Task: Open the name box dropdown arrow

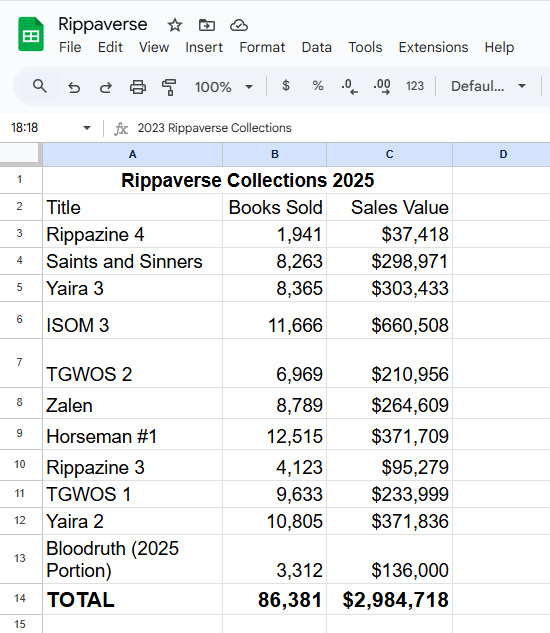Action: [x=86, y=128]
